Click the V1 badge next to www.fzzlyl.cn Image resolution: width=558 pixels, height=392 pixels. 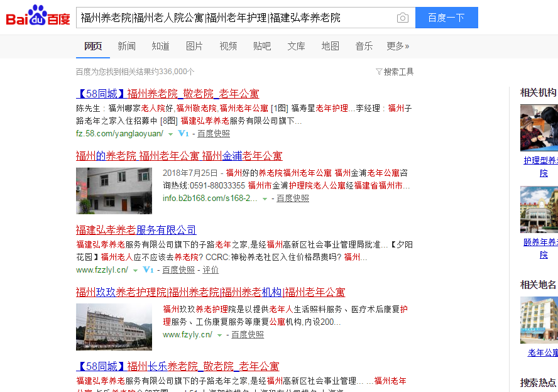click(x=148, y=270)
